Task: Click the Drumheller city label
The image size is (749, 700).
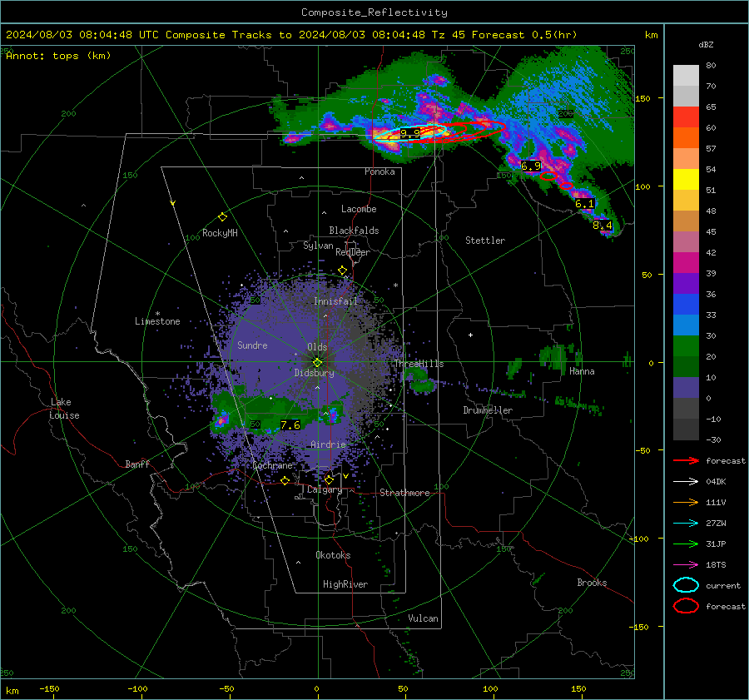Action: (488, 410)
